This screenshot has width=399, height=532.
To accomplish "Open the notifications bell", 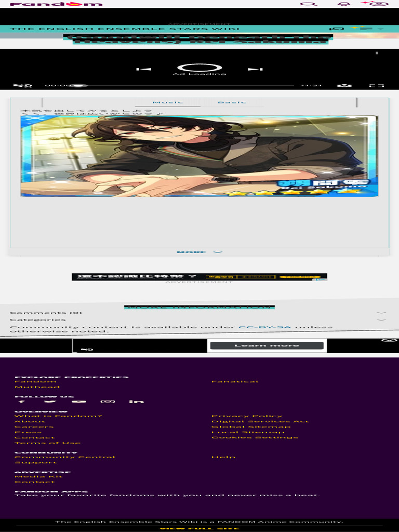I will tap(344, 4).
